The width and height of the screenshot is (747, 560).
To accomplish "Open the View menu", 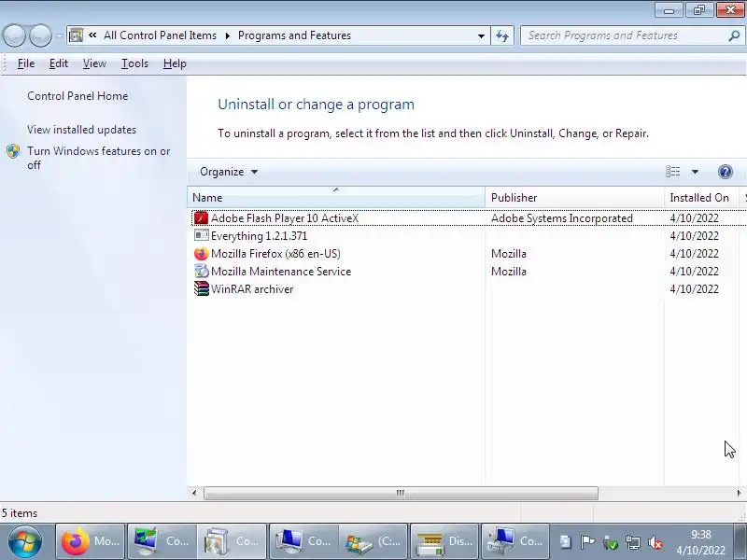I will pos(94,63).
